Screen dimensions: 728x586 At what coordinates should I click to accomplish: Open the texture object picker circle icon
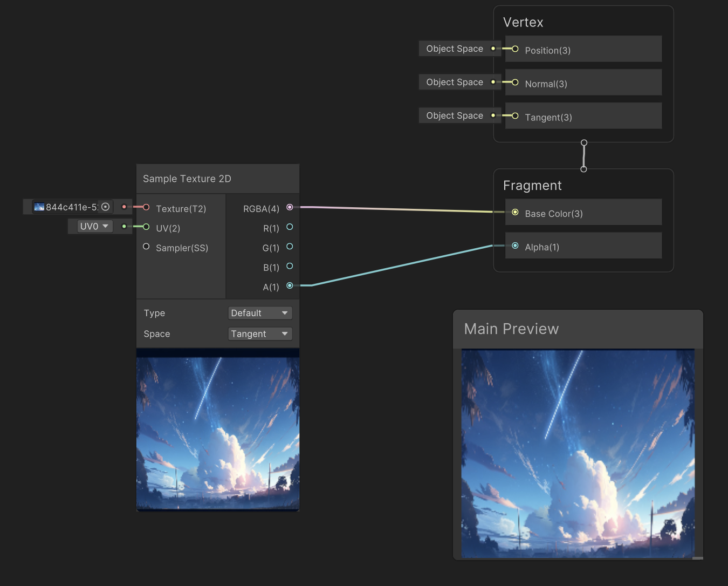coord(106,207)
